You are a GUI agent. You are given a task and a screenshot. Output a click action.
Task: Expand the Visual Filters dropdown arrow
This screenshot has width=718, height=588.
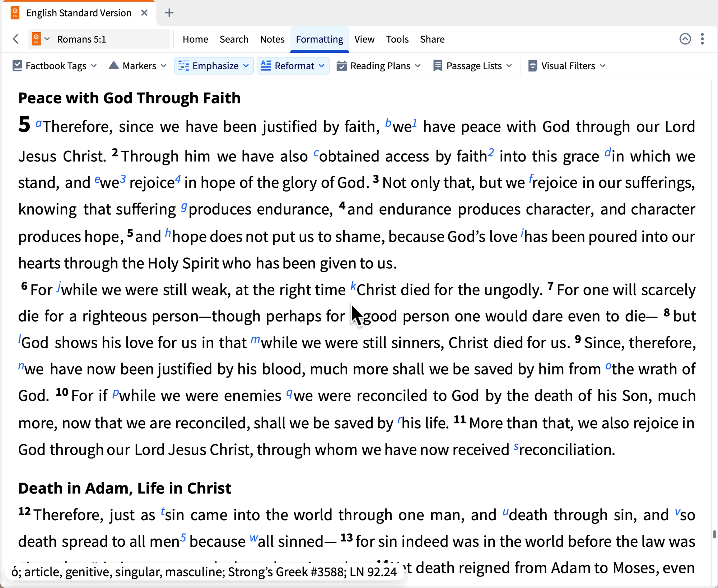[603, 66]
